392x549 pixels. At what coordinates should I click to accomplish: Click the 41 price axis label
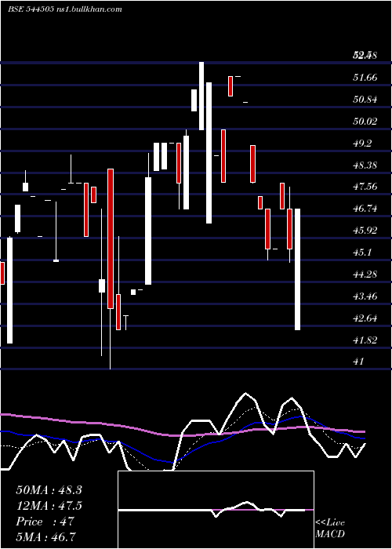click(359, 362)
